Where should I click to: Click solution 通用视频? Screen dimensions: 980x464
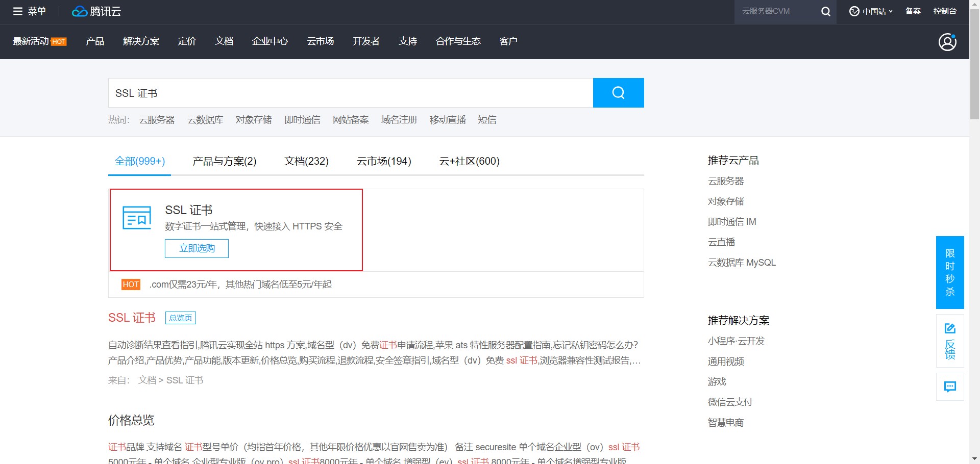click(x=726, y=362)
